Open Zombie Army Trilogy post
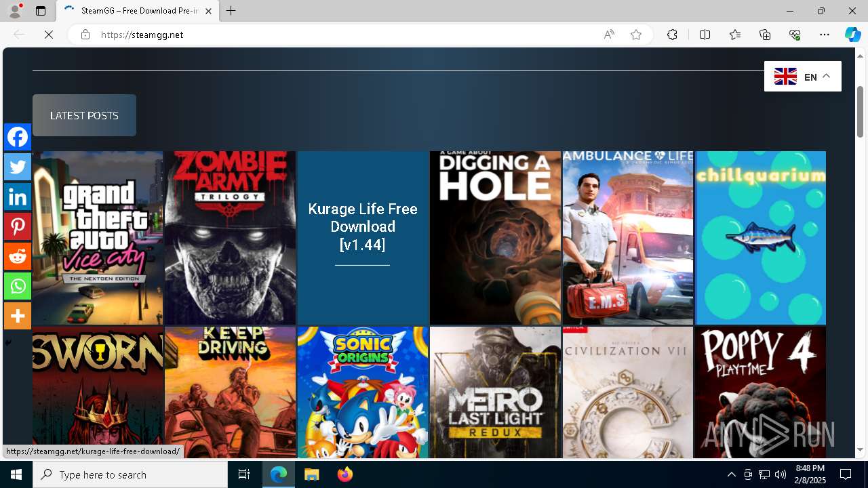Image resolution: width=868 pixels, height=488 pixels. (x=230, y=238)
